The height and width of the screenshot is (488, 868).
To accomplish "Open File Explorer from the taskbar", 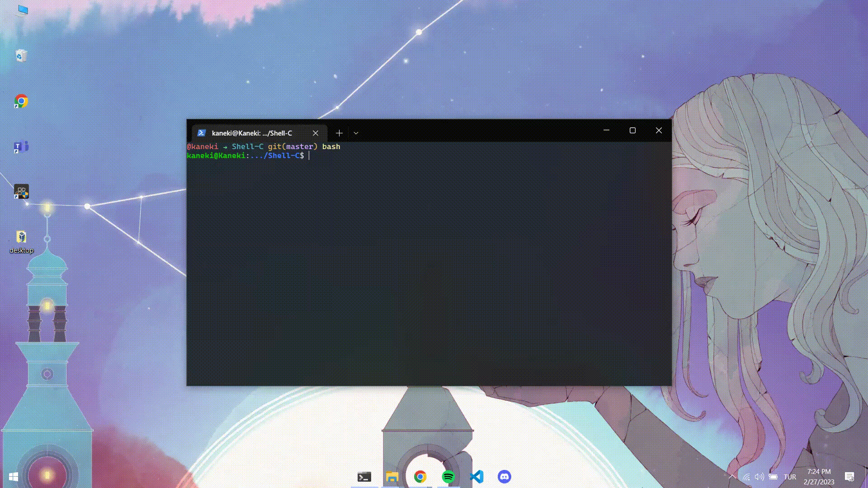I will [x=392, y=477].
